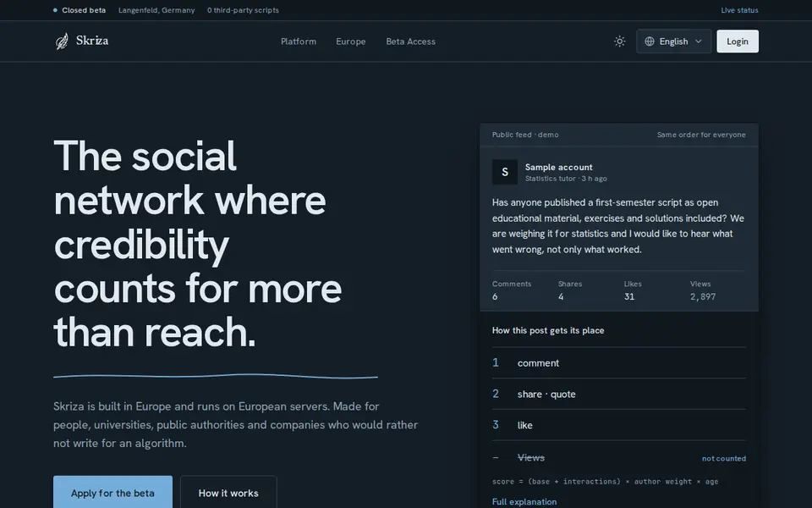Click the Comments count 6
The width and height of the screenshot is (812, 508).
pos(495,296)
